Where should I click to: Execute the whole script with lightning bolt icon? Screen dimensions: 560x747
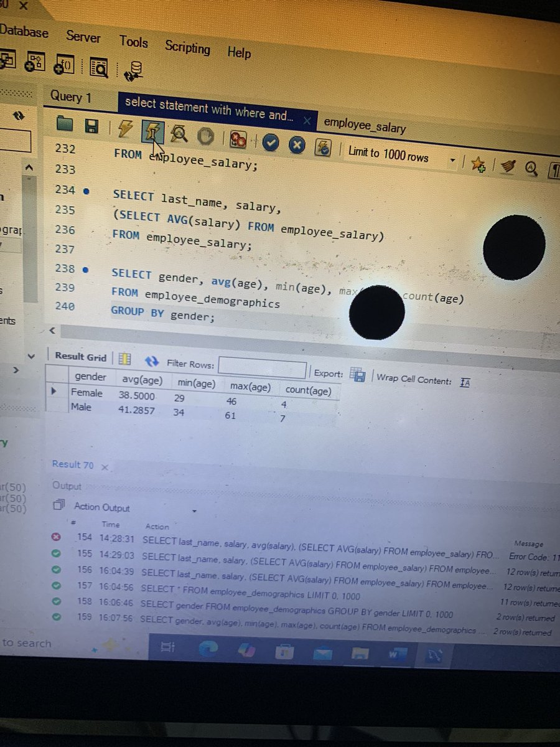point(125,129)
